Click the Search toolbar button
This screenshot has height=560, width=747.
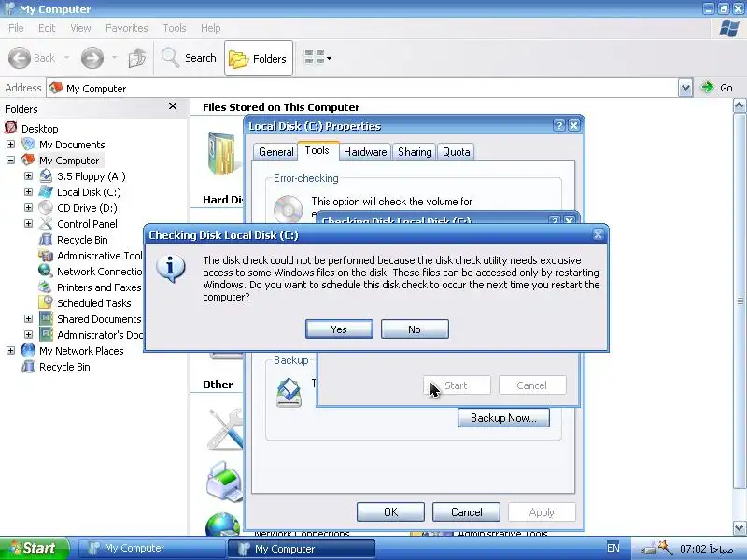coord(190,58)
